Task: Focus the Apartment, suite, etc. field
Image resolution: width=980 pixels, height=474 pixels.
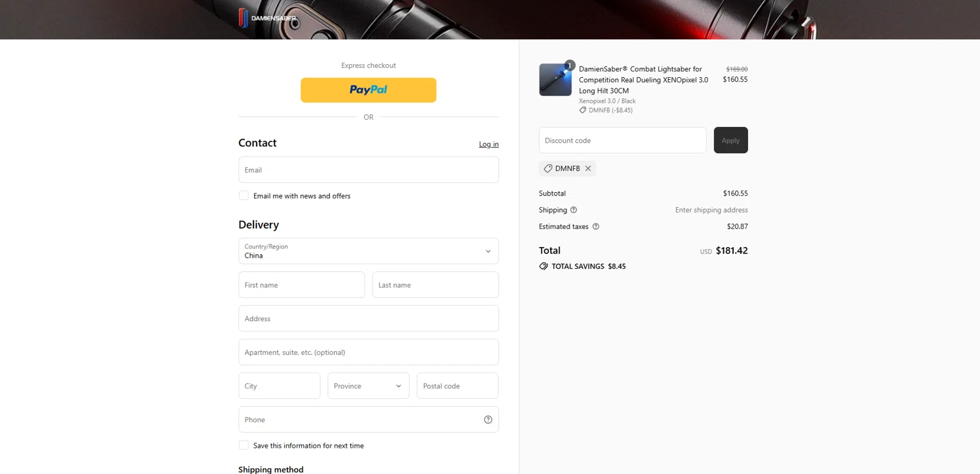Action: pyautogui.click(x=368, y=352)
